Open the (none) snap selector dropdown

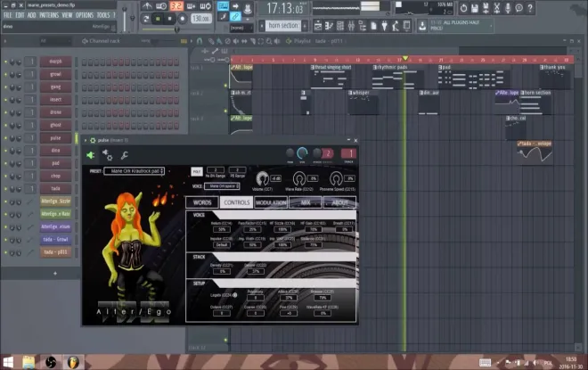pos(241,28)
